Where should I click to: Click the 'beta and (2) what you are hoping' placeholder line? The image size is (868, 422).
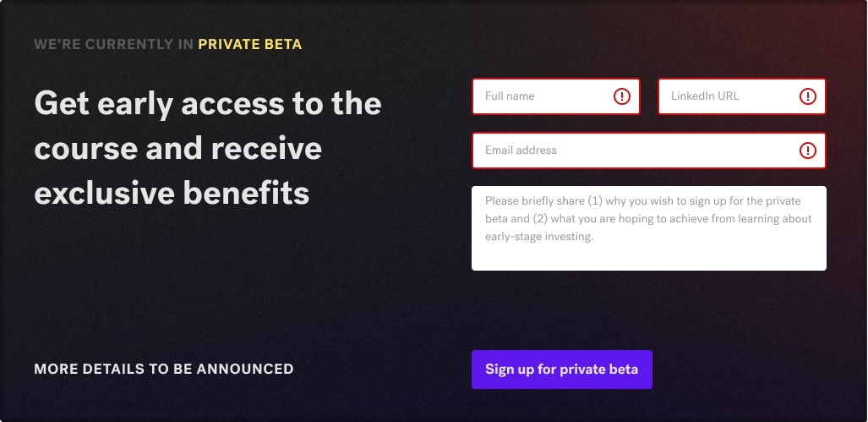coord(648,219)
